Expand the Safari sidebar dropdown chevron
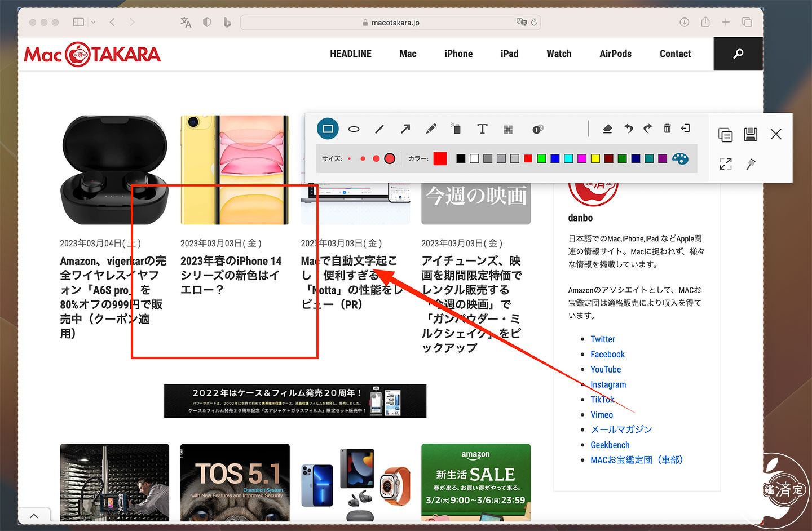This screenshot has height=531, width=812. point(93,22)
